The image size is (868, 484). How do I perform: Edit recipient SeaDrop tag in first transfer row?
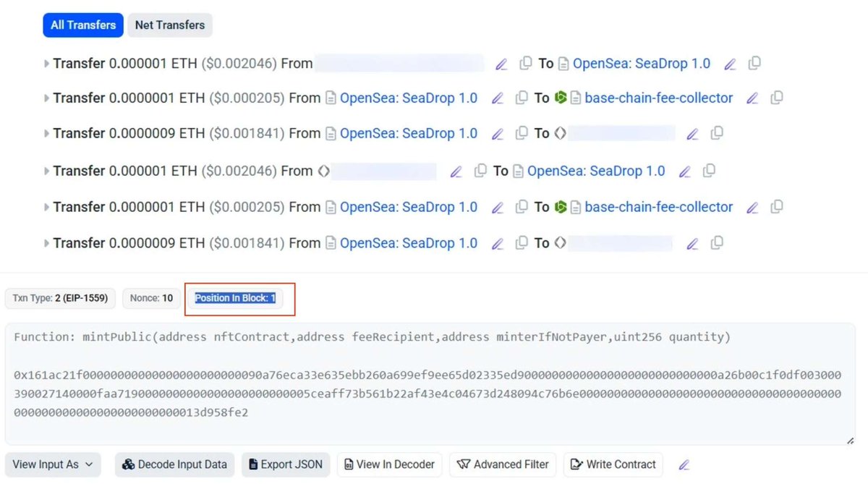(730, 64)
